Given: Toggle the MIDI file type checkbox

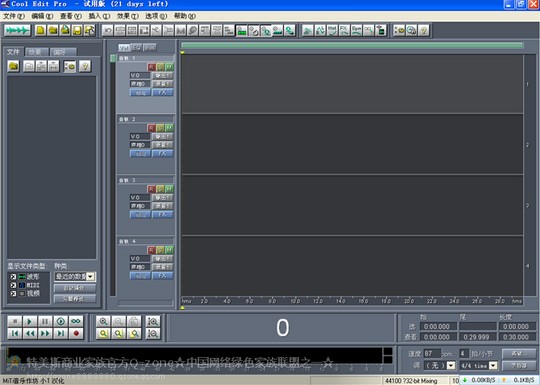Looking at the screenshot, I should click(13, 285).
